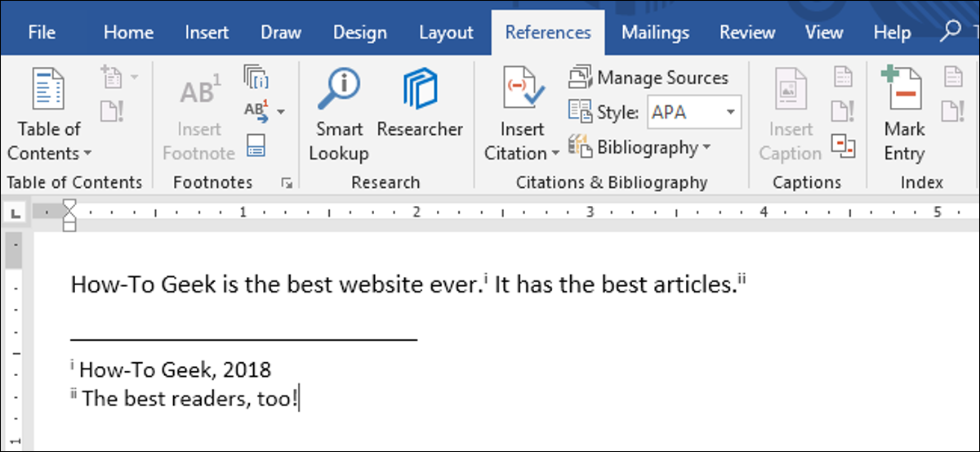
Task: Open the Table of Contents gallery
Action: tap(49, 114)
